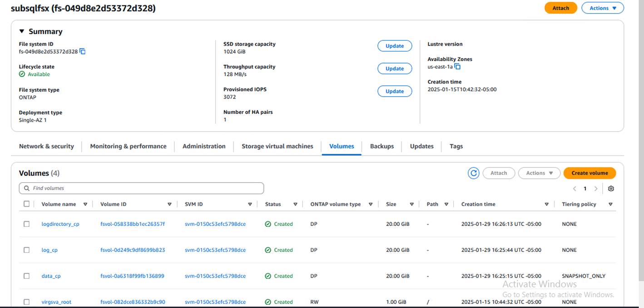Sort by Creation time column
The image size is (644, 308).
(546, 205)
